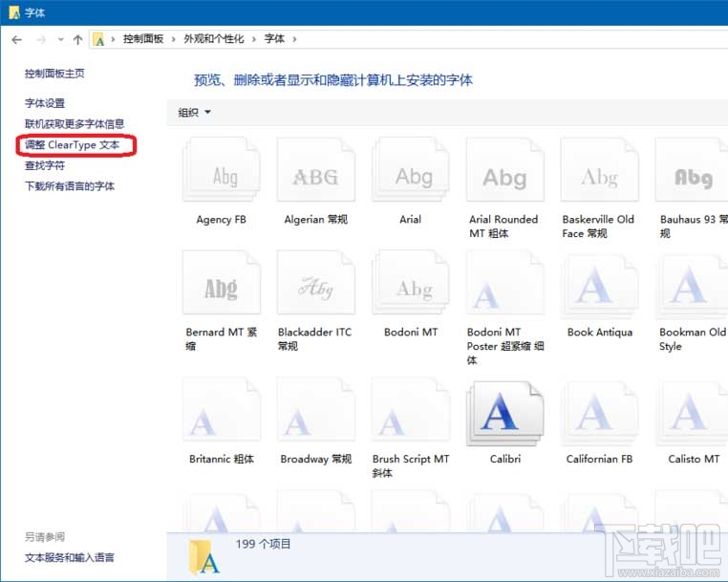
Task: Click the Arial font name label
Action: click(411, 219)
